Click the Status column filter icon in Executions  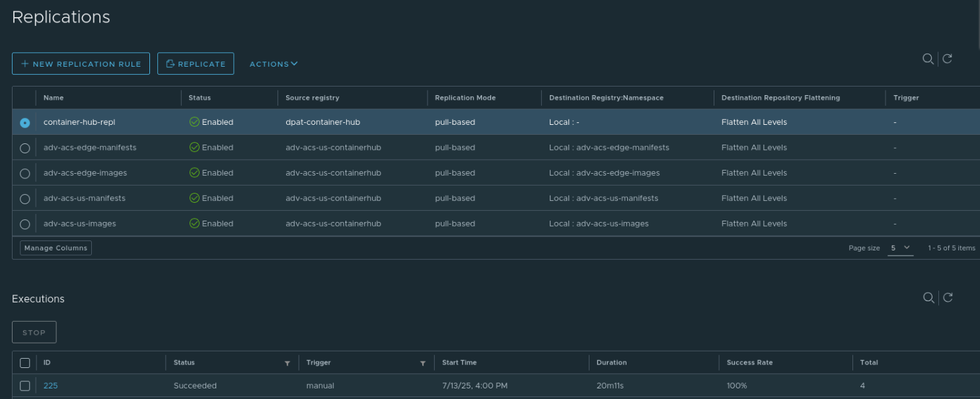[287, 363]
